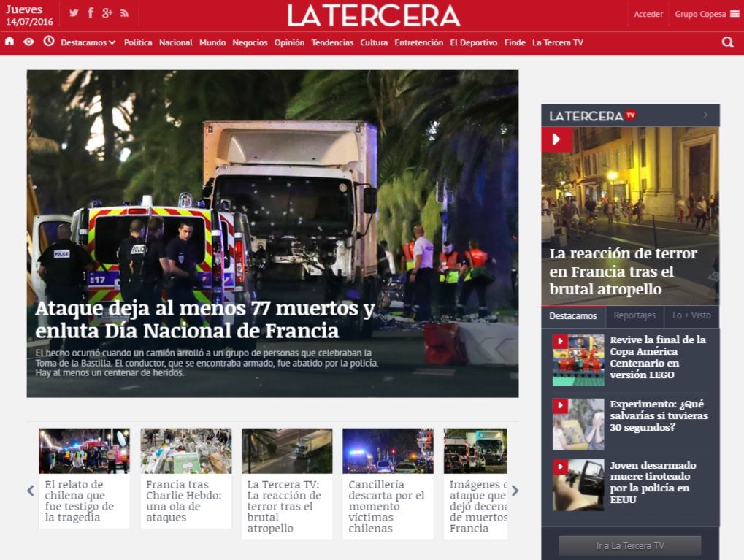The width and height of the screenshot is (744, 560).
Task: Advance the news carousel with right arrow
Action: tap(515, 491)
